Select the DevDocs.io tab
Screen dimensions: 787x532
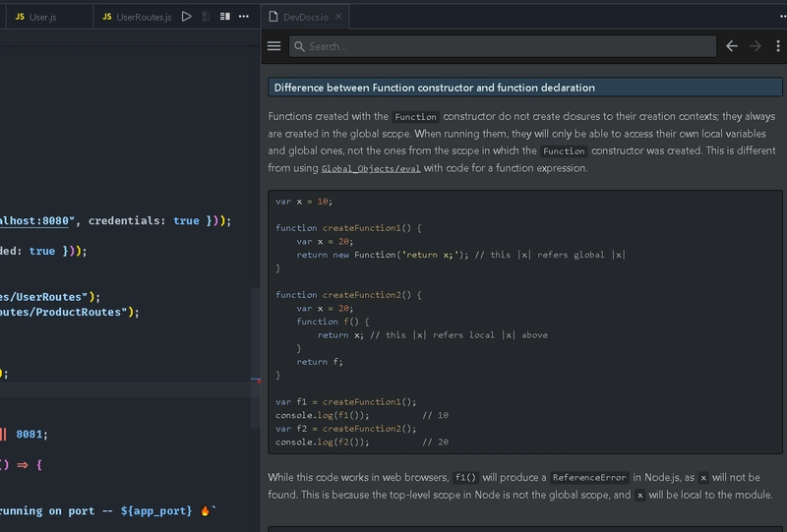tap(306, 17)
